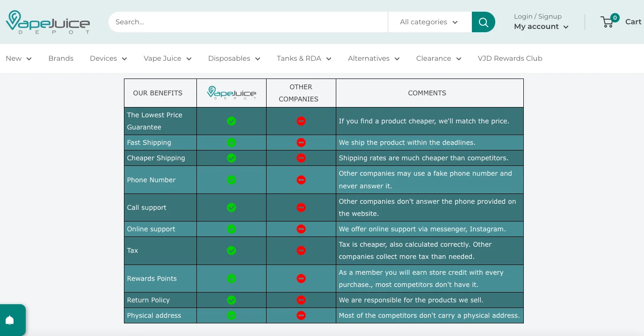Click green check for Lowest Price Guarantee

tap(232, 121)
